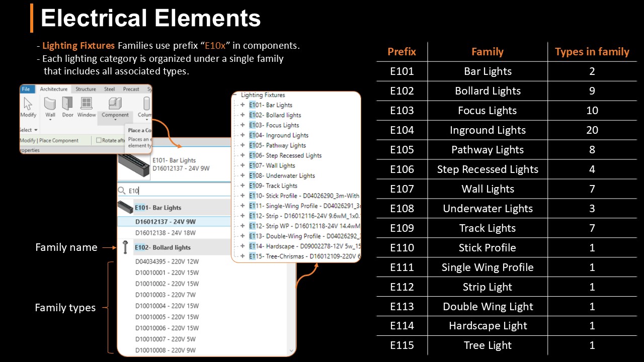Image resolution: width=644 pixels, height=362 pixels.
Task: Switch to the Structure ribbon tab
Action: [86, 89]
